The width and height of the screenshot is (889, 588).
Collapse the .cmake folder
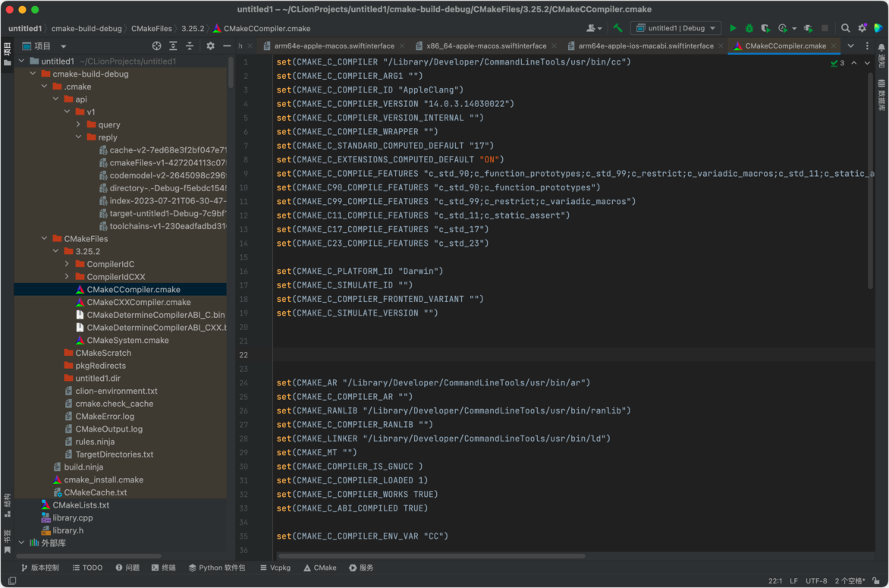(x=44, y=86)
